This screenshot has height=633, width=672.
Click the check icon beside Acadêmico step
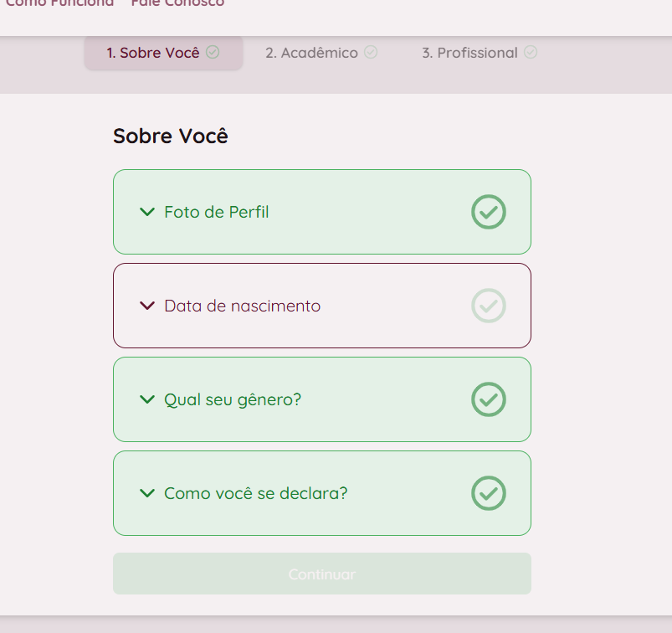coord(371,53)
